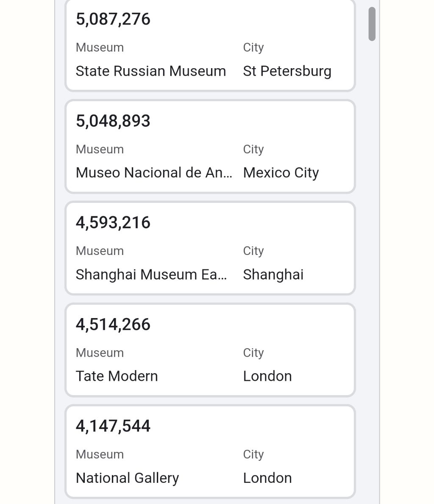Click the 5,087,276 visitor count

113,19
